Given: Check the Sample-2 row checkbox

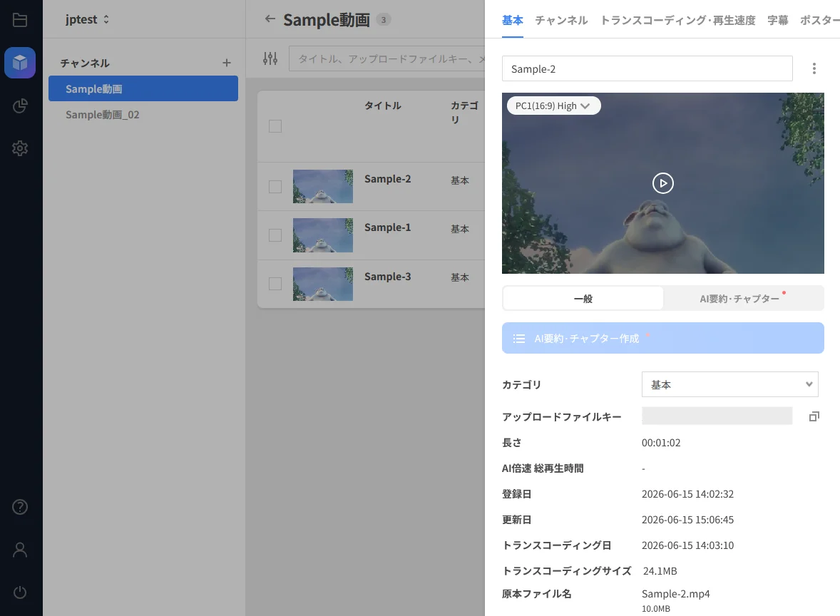Looking at the screenshot, I should click(x=275, y=186).
